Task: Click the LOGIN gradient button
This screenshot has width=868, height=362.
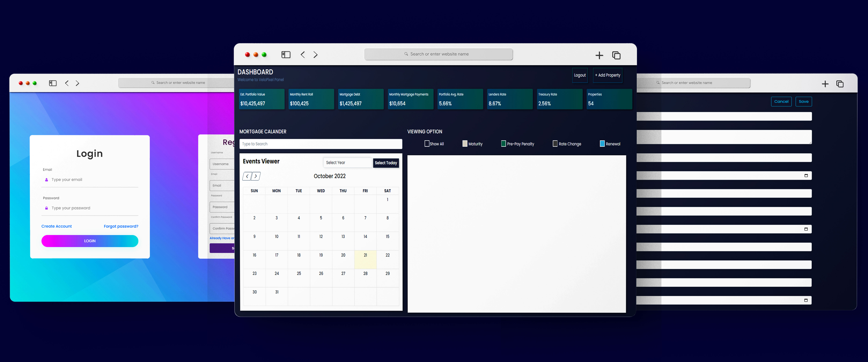Action: 90,241
